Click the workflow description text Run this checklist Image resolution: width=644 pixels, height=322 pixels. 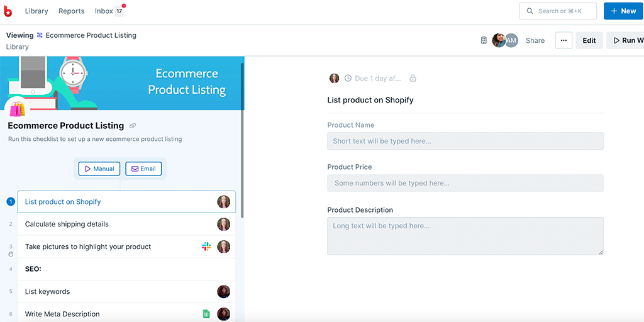point(95,139)
